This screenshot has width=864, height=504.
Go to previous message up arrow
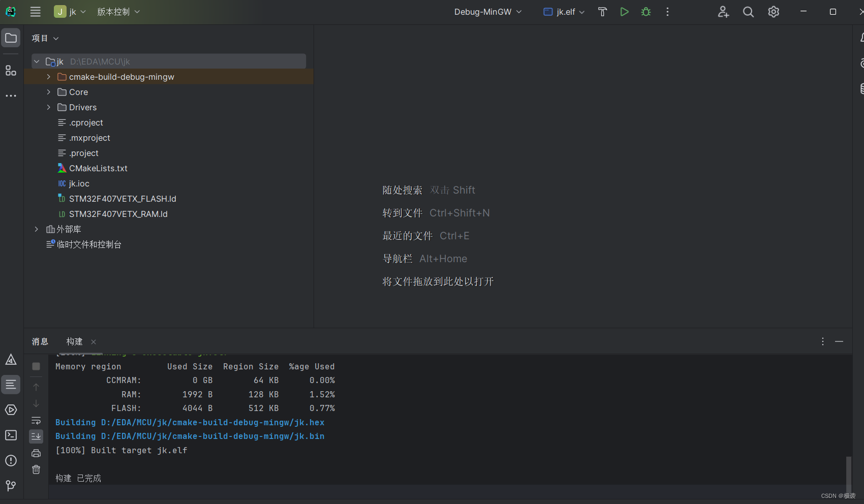[x=36, y=387]
